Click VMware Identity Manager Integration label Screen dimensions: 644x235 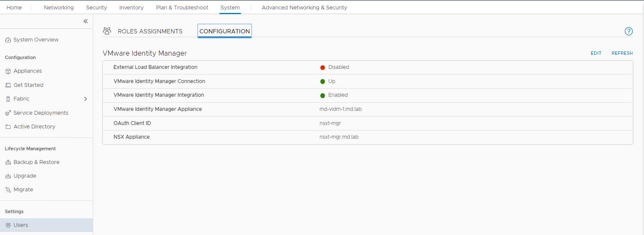coord(159,95)
